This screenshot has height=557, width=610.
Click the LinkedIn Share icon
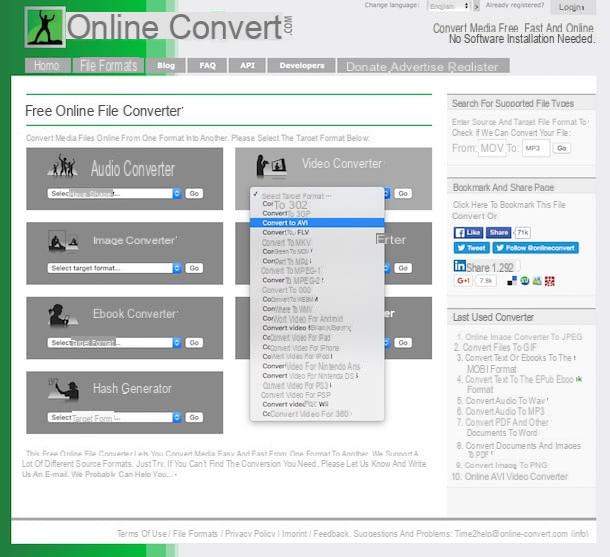tap(459, 266)
